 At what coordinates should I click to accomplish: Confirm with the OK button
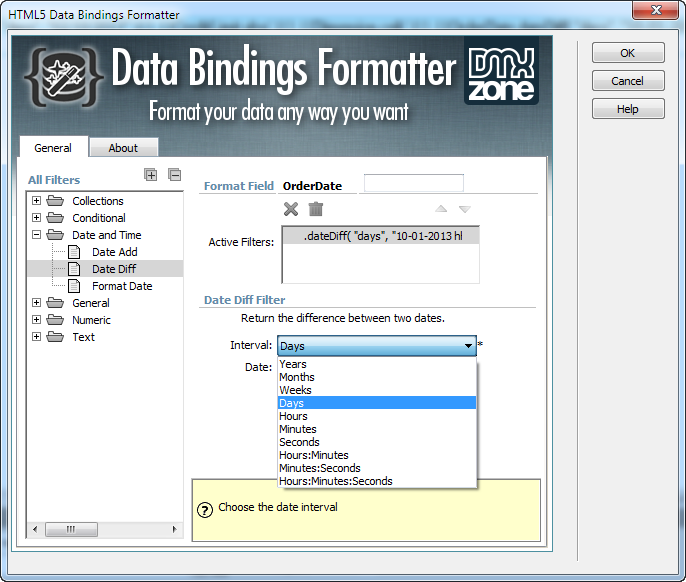pyautogui.click(x=628, y=53)
